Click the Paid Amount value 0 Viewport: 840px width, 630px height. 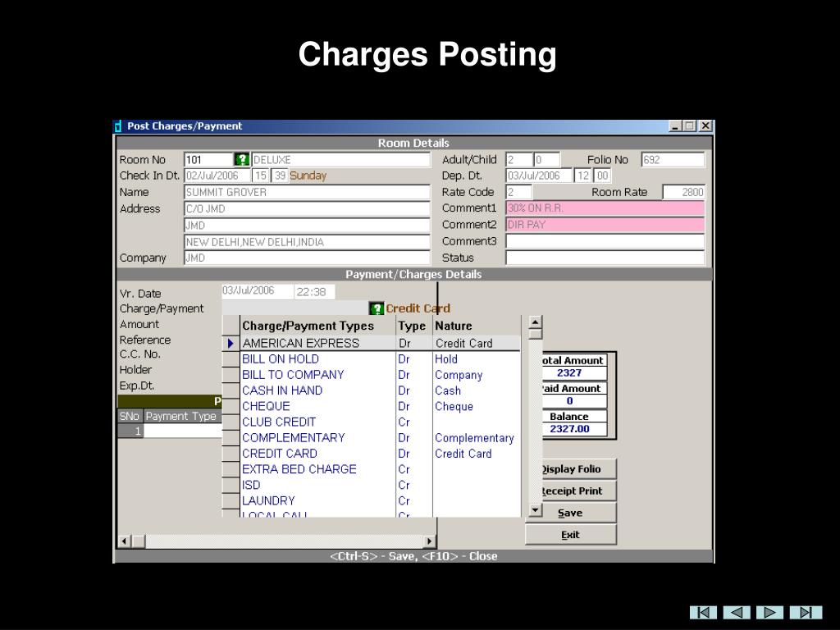[569, 400]
